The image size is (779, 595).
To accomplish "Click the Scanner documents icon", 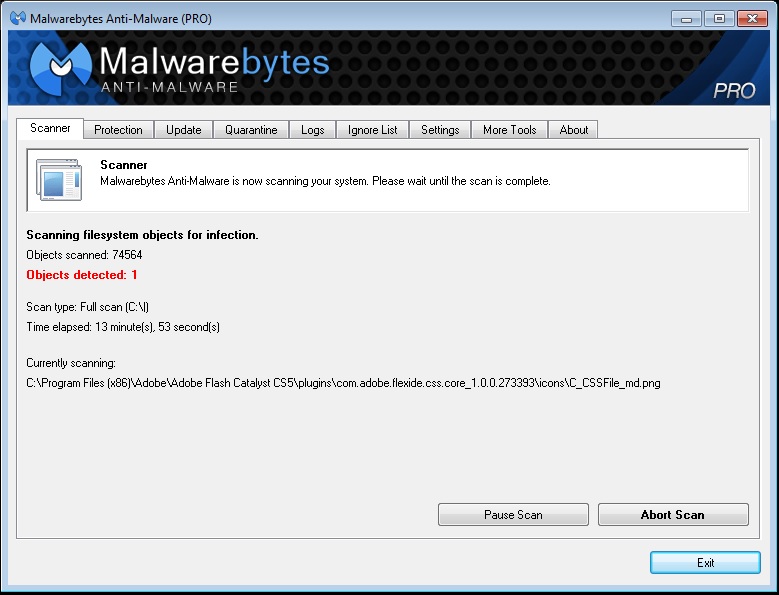I will coord(59,180).
